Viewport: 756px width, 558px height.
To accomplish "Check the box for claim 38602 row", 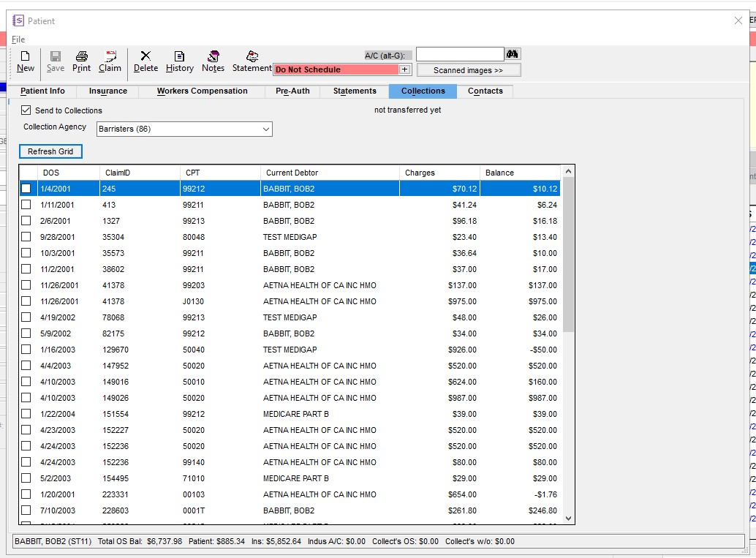I will (x=26, y=269).
